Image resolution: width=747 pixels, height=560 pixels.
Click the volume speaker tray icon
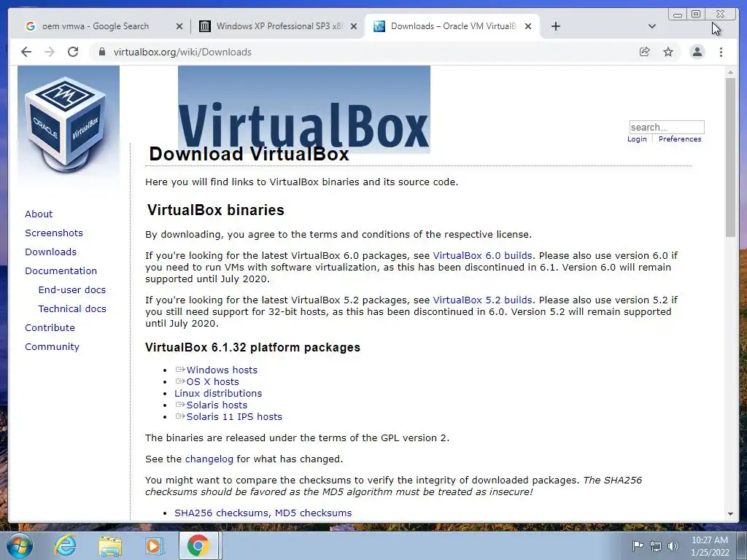pos(673,546)
